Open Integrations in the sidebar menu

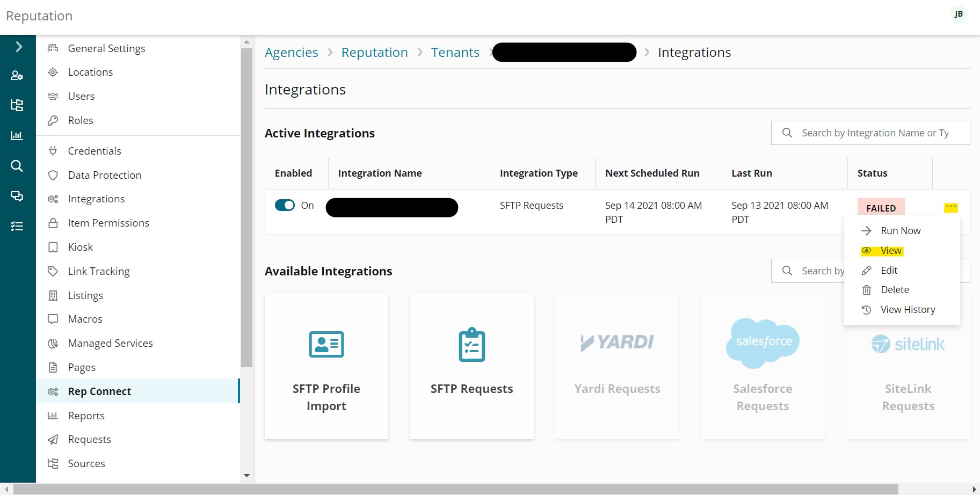96,199
